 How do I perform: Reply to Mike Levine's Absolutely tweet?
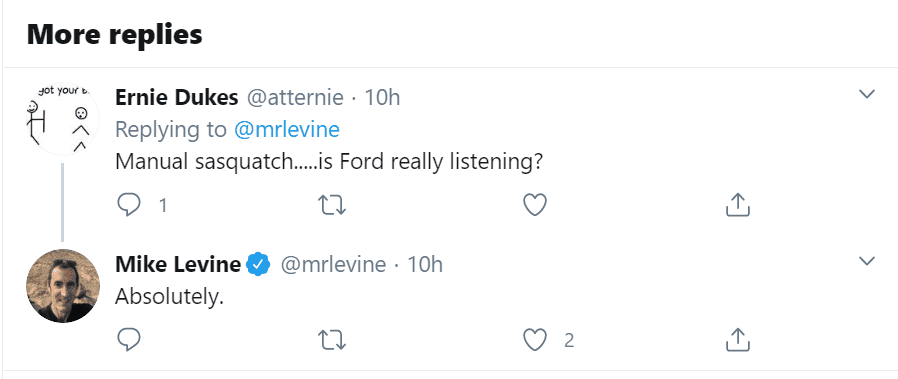(x=129, y=339)
